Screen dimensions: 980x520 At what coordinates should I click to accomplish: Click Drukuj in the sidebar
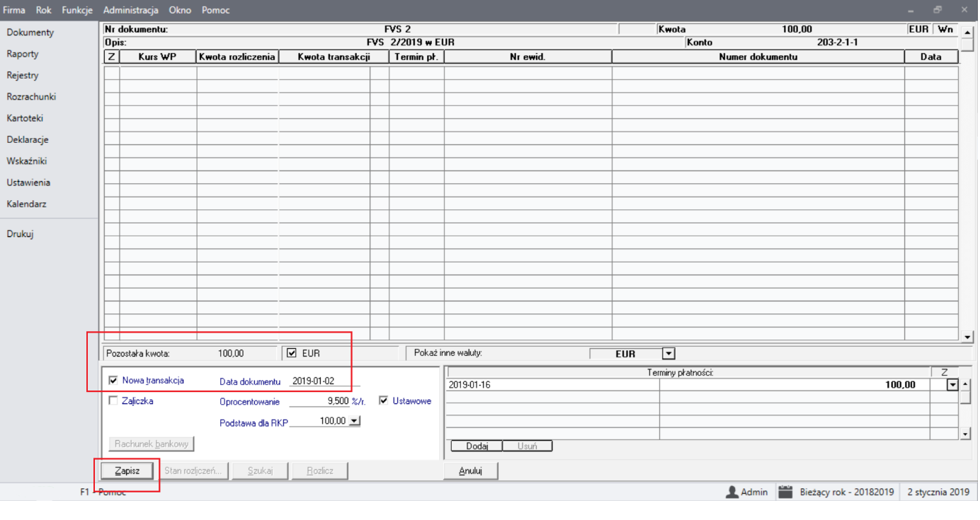tap(21, 234)
